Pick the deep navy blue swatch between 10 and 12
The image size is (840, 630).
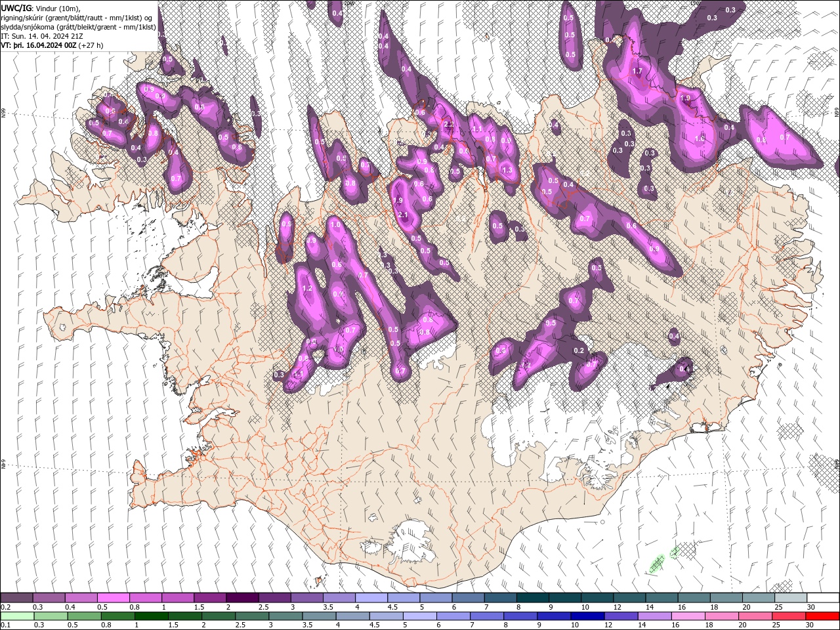coord(587,616)
